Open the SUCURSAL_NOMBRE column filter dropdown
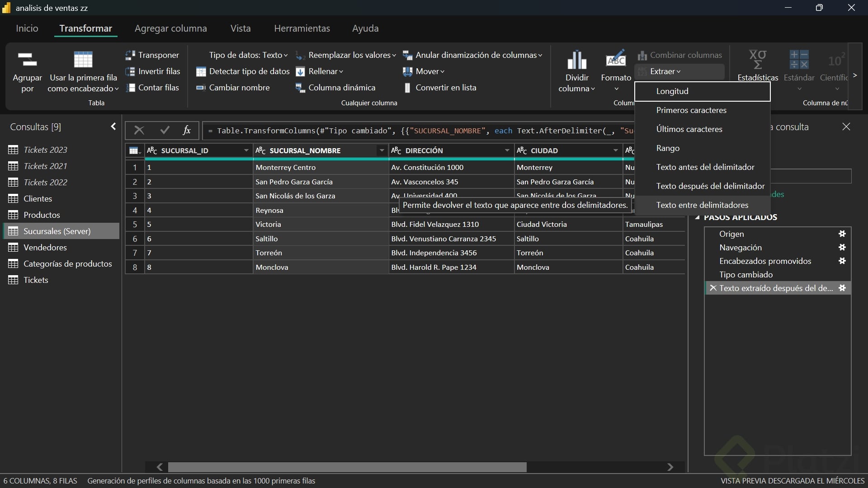Viewport: 868px width, 488px height. coord(382,150)
